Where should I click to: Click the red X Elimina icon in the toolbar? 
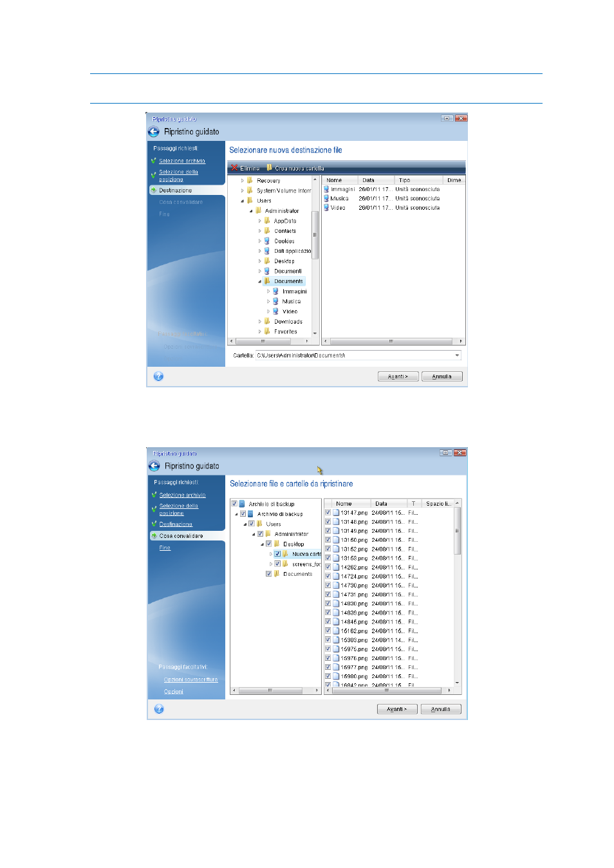pyautogui.click(x=234, y=168)
